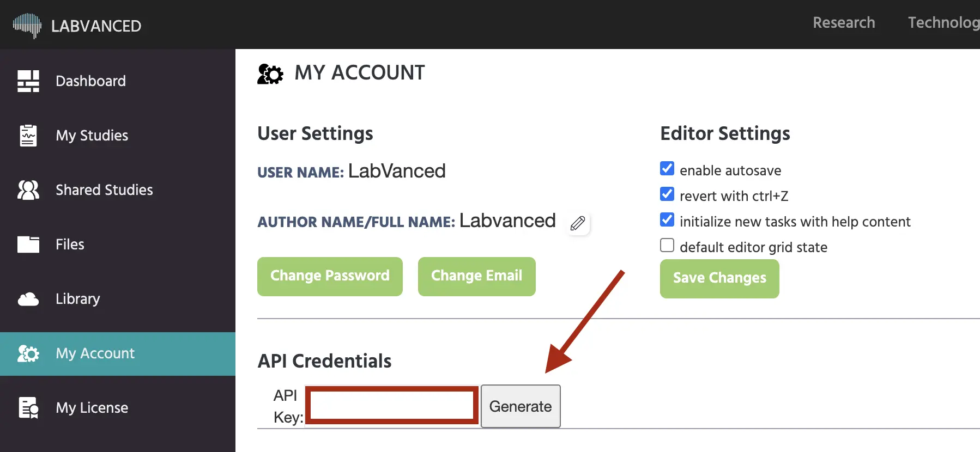980x452 pixels.
Task: Click the My License certificate icon
Action: 28,408
